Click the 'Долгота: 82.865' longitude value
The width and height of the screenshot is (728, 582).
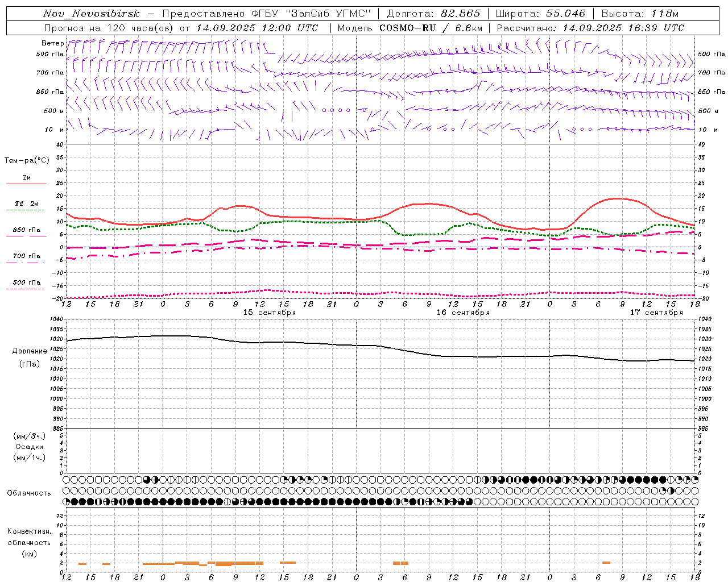pyautogui.click(x=433, y=14)
